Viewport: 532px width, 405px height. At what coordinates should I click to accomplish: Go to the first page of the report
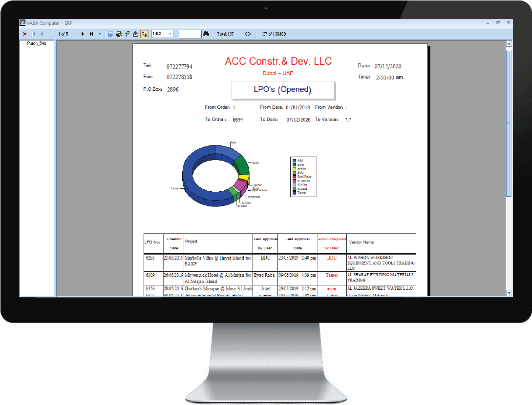coord(33,34)
